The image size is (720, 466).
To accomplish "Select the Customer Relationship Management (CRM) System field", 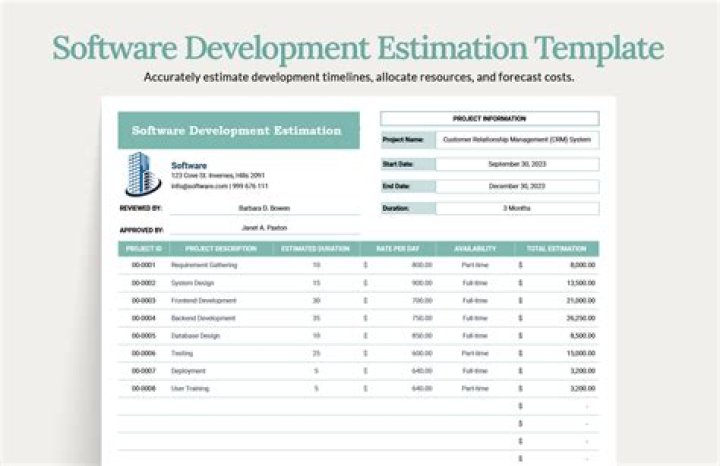I will pyautogui.click(x=517, y=140).
